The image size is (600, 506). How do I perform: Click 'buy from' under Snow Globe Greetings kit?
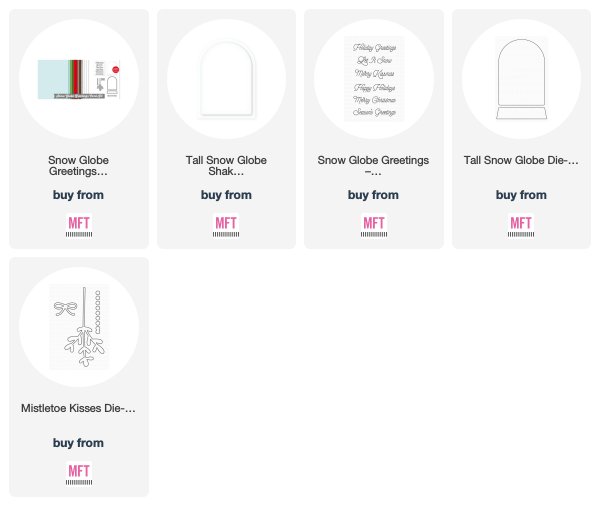click(78, 195)
